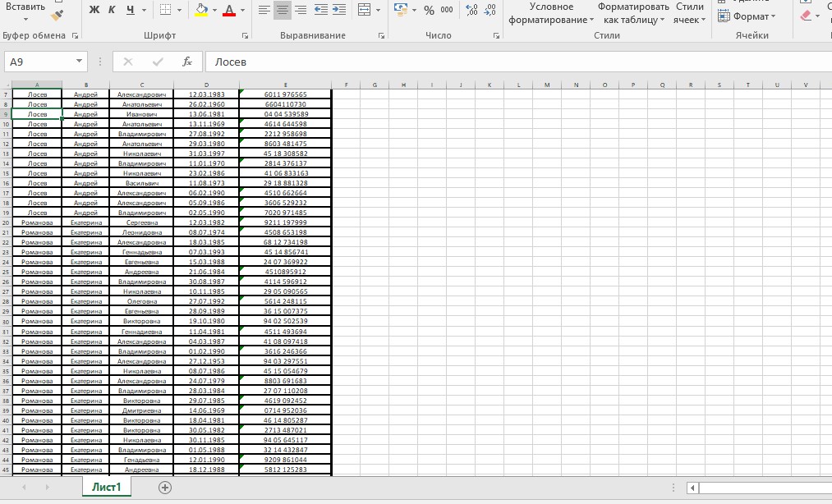The width and height of the screenshot is (832, 504).
Task: Align text to the right
Action: coord(301,10)
